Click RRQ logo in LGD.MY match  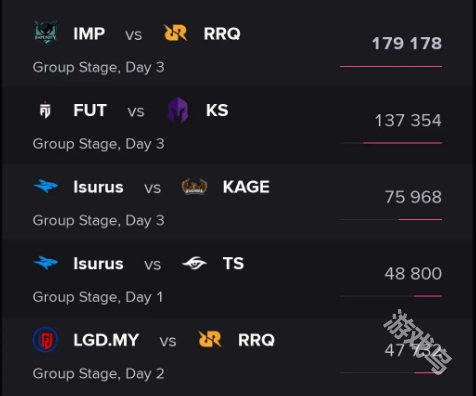[x=210, y=339]
